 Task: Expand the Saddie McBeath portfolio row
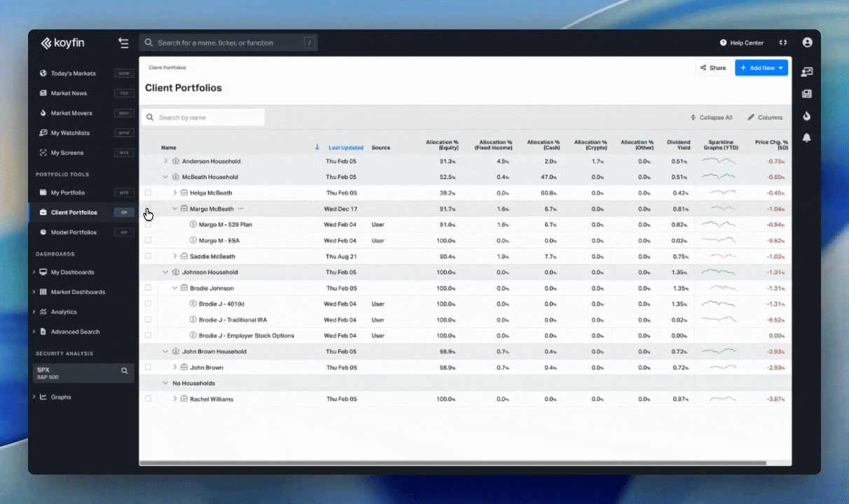pos(175,256)
